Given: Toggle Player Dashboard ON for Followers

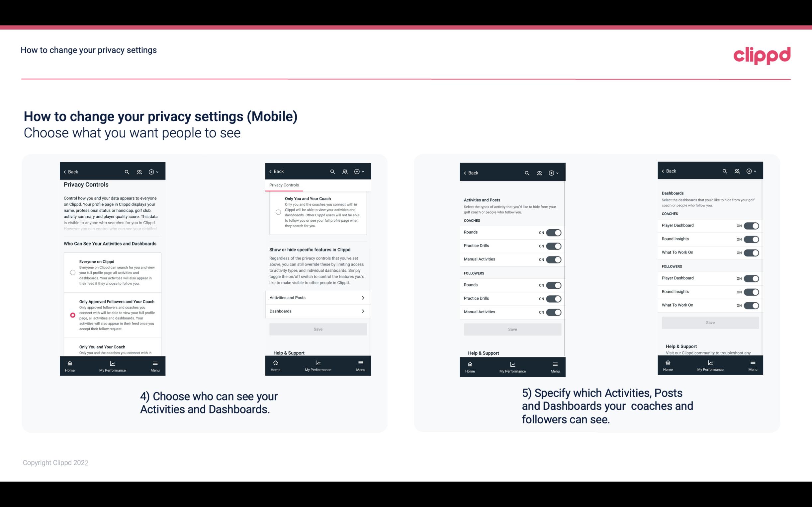Looking at the screenshot, I should pyautogui.click(x=751, y=278).
